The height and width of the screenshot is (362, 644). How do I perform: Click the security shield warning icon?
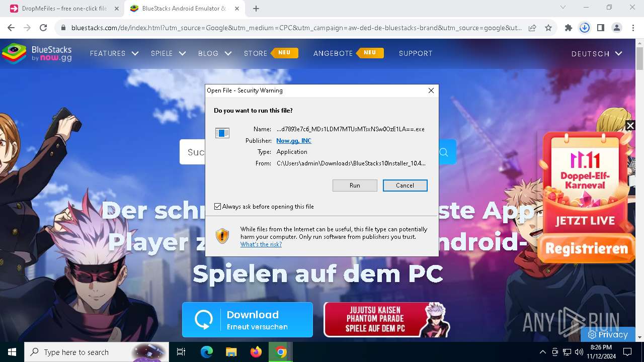(222, 236)
